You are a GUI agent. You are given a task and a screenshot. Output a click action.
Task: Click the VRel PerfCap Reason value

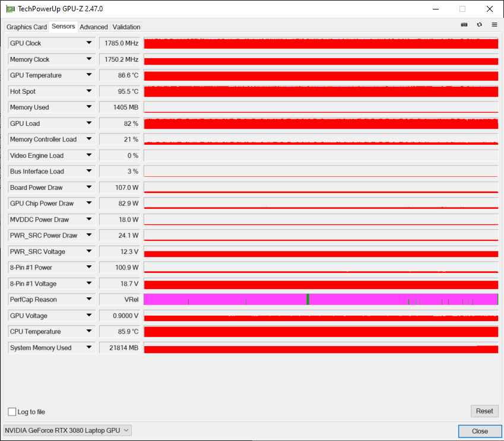coord(120,300)
